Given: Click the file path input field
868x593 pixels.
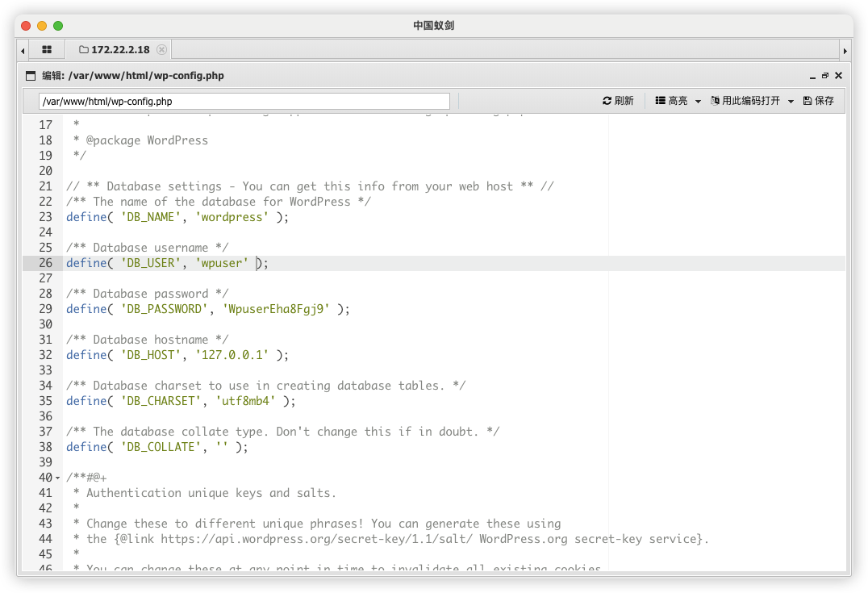Looking at the screenshot, I should pos(244,102).
